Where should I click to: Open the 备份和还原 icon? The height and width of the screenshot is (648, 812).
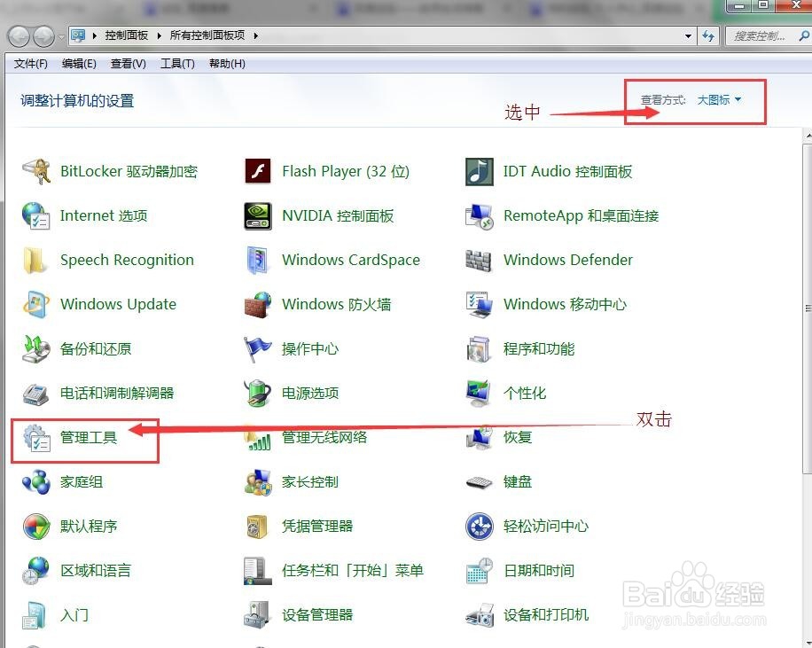[x=36, y=349]
